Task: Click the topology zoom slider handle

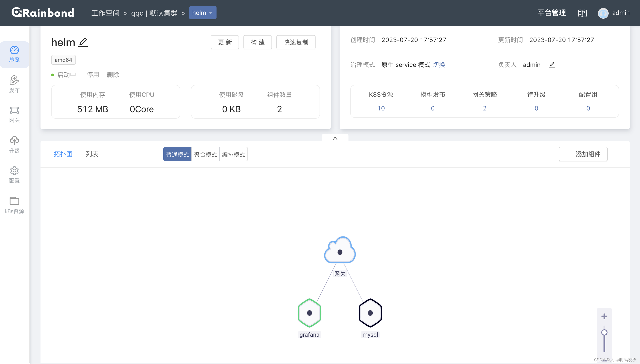Action: [604, 332]
